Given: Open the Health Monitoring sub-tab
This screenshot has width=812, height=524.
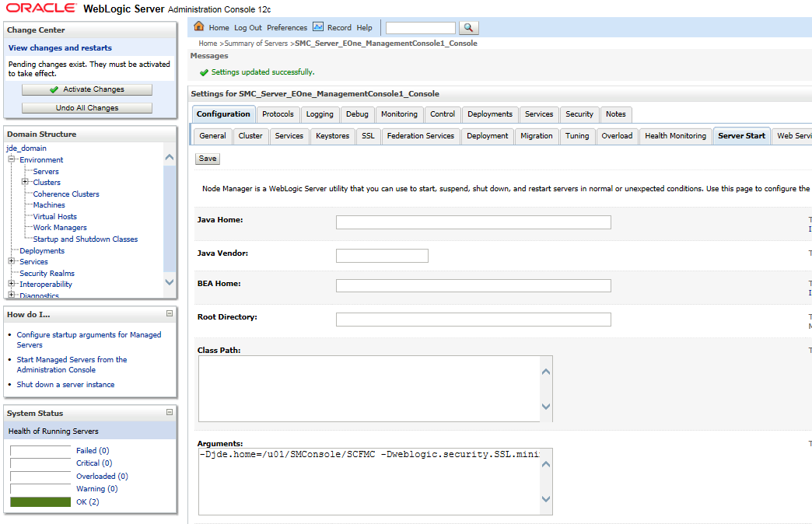Looking at the screenshot, I should click(x=675, y=136).
